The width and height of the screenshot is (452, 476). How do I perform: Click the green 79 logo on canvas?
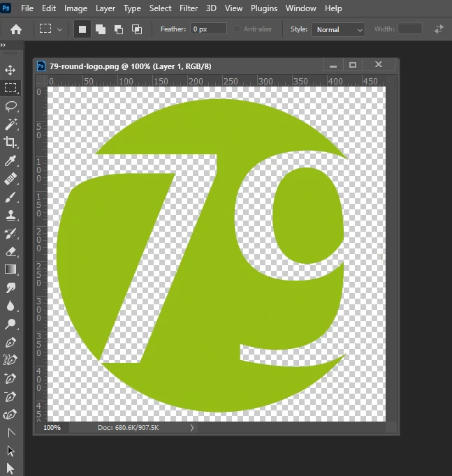click(x=201, y=255)
